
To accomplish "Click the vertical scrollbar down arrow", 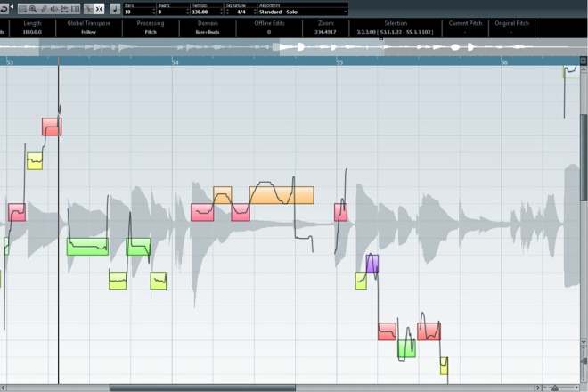I will [x=584, y=342].
